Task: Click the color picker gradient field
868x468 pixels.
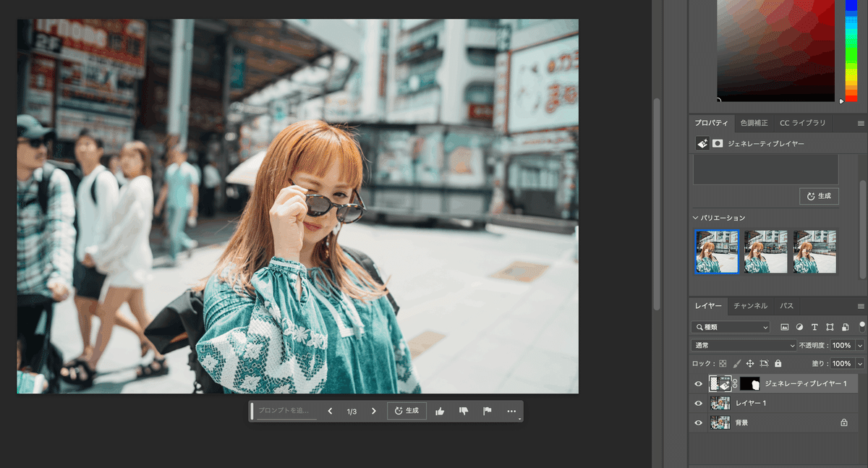Action: click(776, 51)
